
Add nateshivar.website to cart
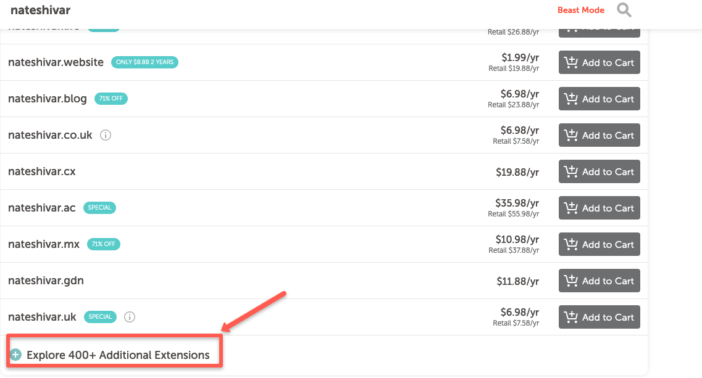point(599,62)
